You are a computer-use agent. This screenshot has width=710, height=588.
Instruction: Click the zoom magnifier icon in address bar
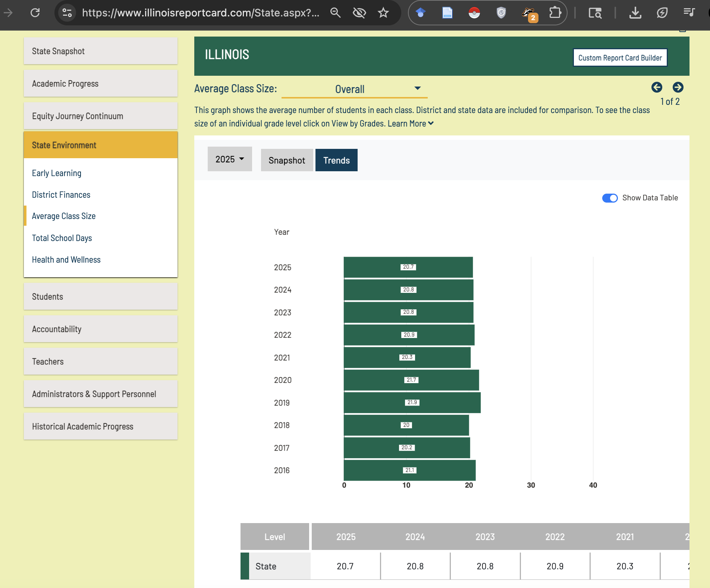pyautogui.click(x=335, y=13)
